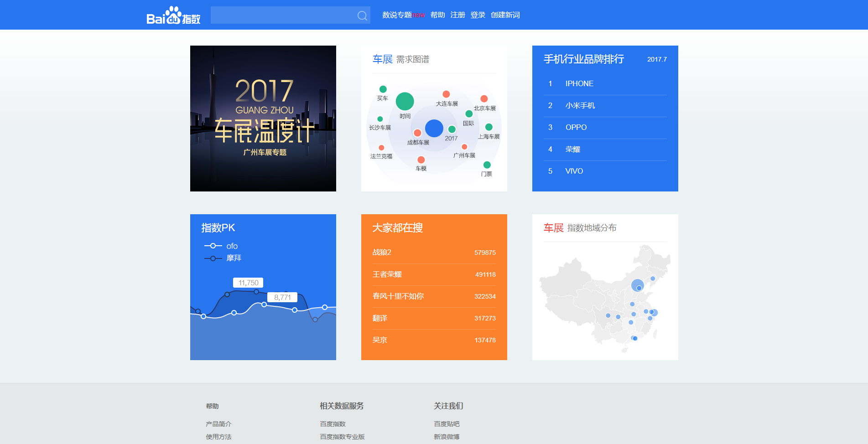Open the 2017 广州车展专题 banner image
868x444 pixels.
(263, 119)
